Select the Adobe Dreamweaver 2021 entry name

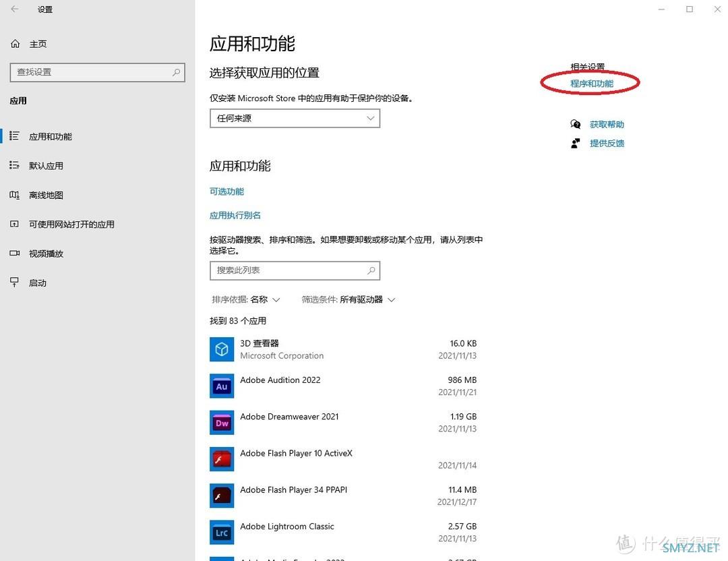[x=289, y=417]
